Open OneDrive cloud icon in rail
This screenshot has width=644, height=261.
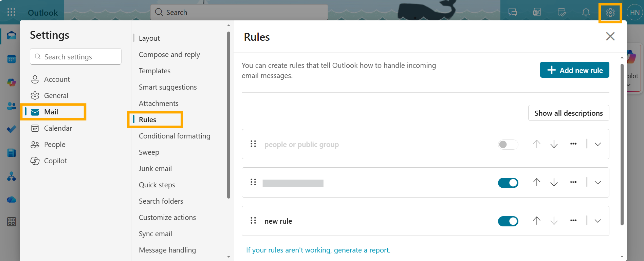(x=12, y=200)
